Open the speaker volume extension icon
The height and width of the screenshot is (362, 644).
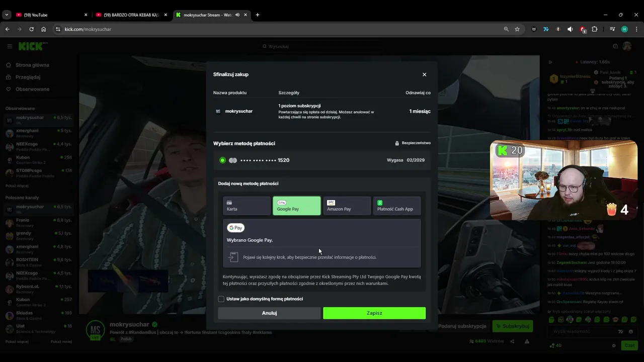[x=570, y=29]
